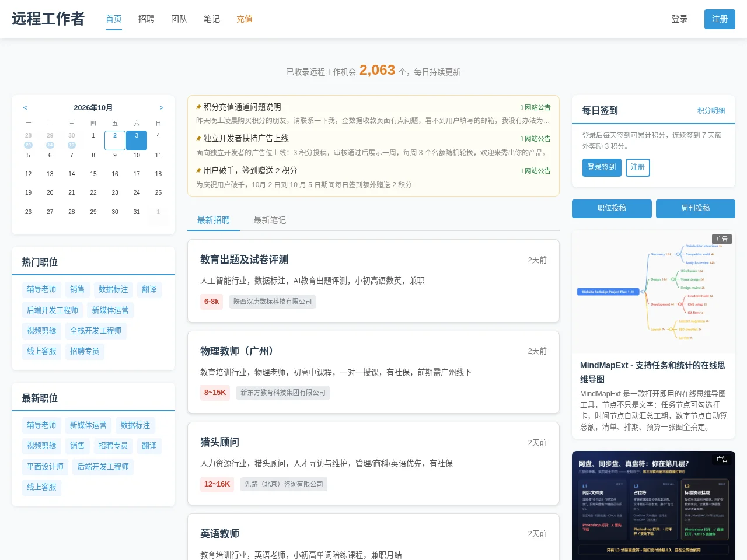The height and width of the screenshot is (560, 747).
Task: Click pin icon beside 积分充值通道问题说明
Action: tap(198, 107)
